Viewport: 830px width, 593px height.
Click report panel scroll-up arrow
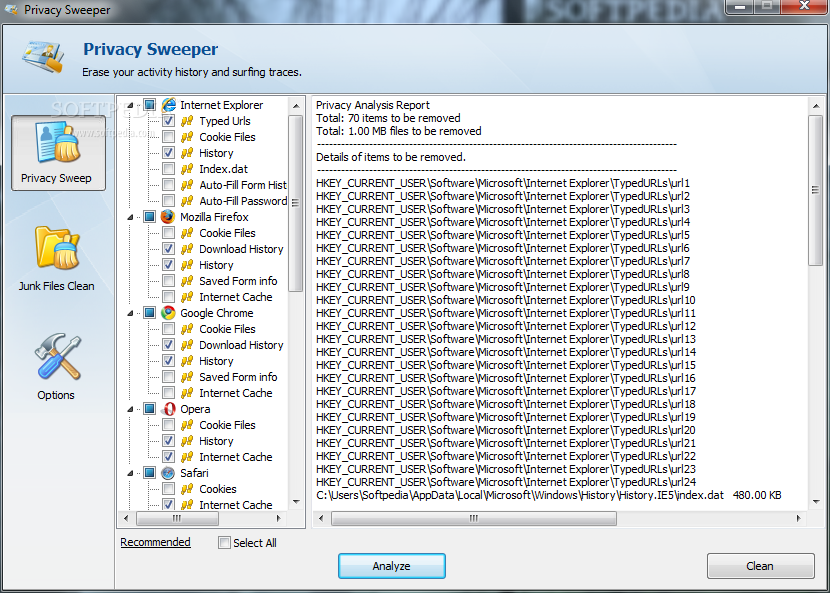tap(816, 106)
